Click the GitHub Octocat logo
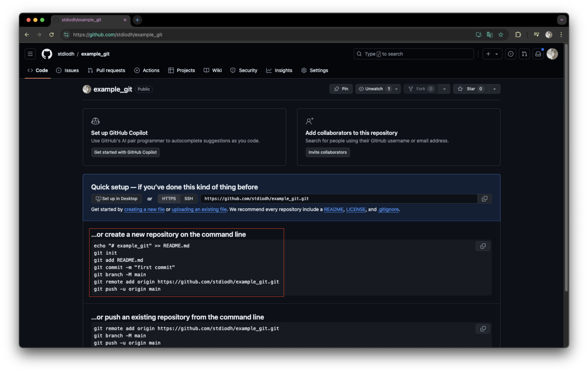The width and height of the screenshot is (588, 373). 47,54
